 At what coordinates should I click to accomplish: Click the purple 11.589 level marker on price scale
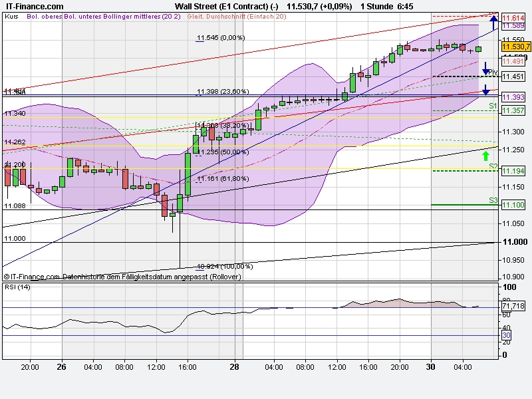coord(512,25)
